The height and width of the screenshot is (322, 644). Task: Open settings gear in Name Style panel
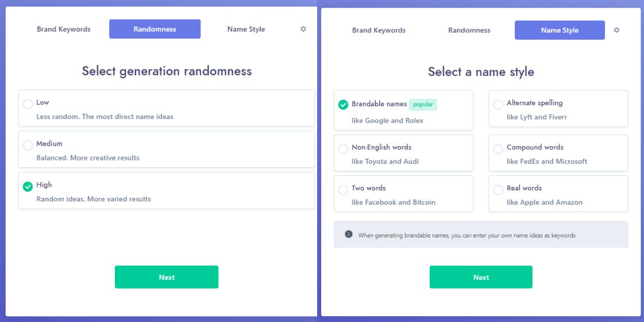[616, 30]
